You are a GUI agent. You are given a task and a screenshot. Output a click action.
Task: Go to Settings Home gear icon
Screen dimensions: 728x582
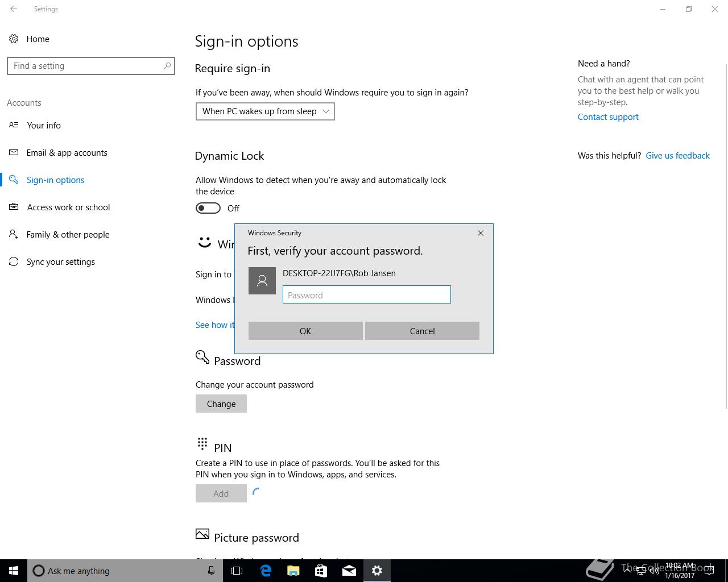13,39
